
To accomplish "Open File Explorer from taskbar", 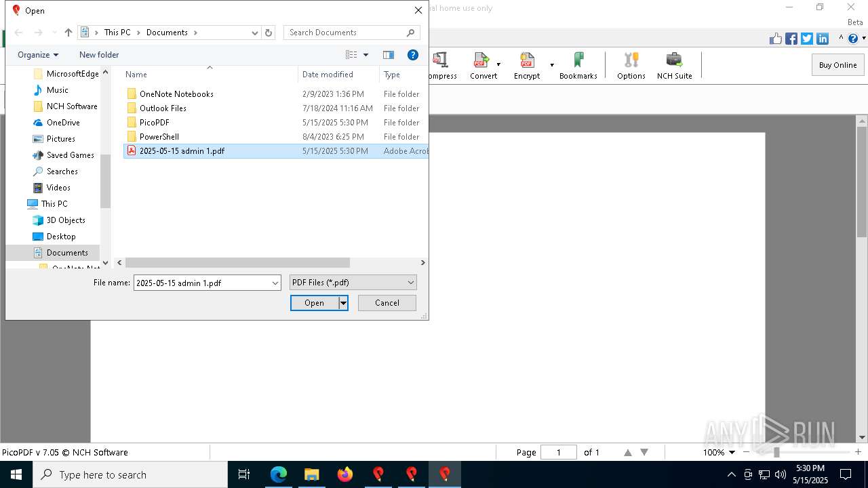I will 312,474.
